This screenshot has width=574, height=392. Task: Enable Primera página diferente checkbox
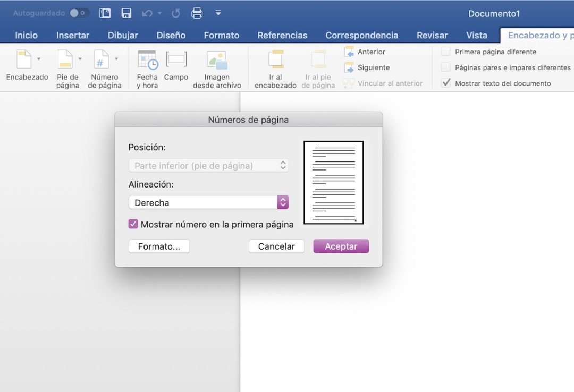click(x=445, y=52)
